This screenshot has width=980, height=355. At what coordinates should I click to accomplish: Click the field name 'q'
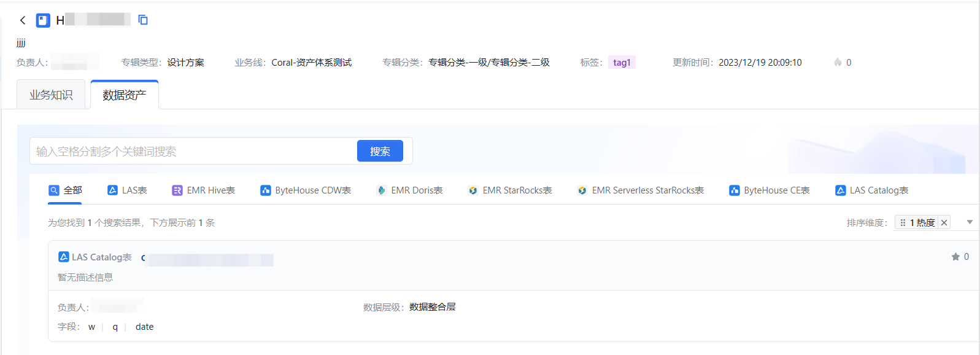115,327
